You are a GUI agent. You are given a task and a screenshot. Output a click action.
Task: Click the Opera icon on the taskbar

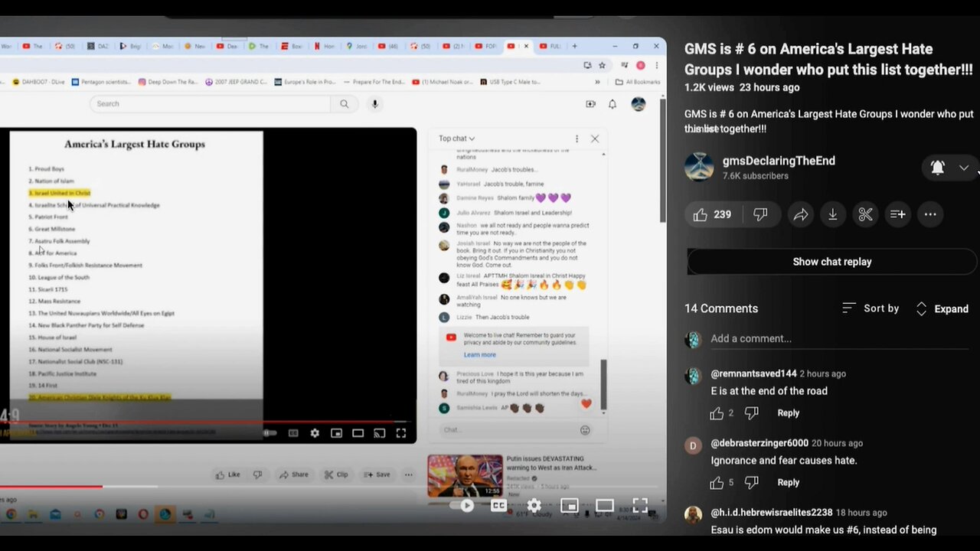coord(142,514)
